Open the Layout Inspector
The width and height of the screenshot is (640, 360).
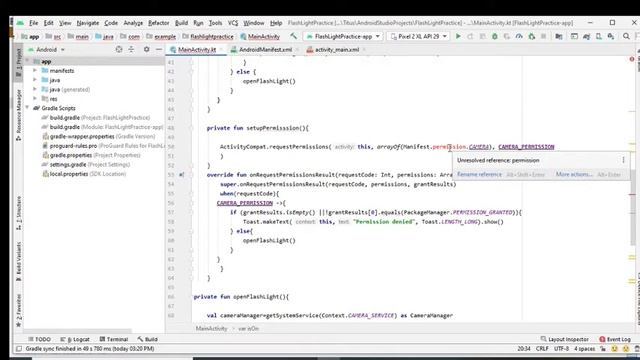[x=564, y=339]
